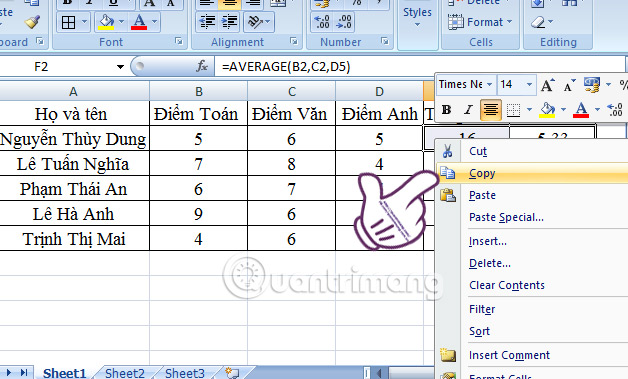Open the Times New Roman font name dropdown
Screen dimensions: 628x379
[x=489, y=85]
